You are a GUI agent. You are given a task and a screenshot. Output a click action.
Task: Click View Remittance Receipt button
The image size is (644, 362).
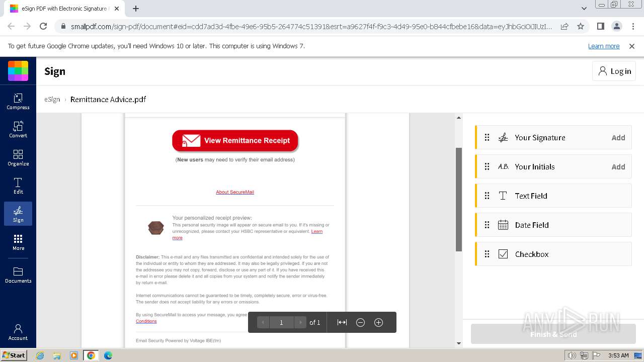[x=235, y=141]
